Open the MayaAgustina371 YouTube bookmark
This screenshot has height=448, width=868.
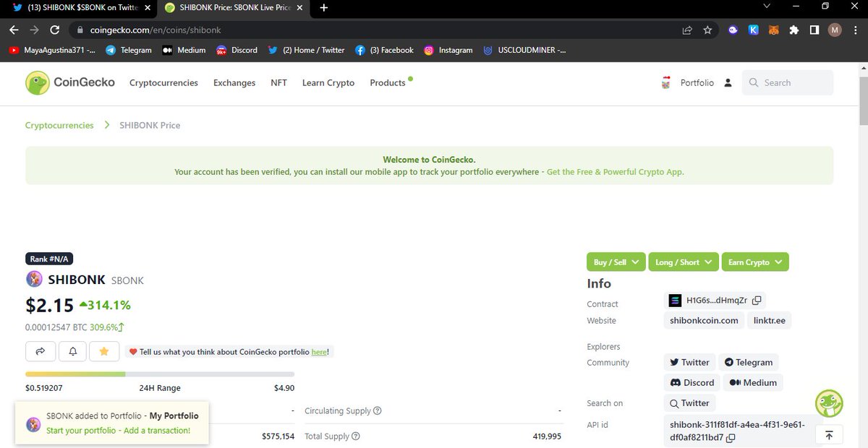(52, 51)
